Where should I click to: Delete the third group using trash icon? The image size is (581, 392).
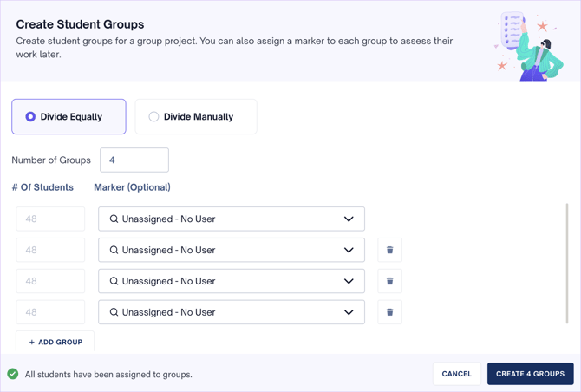tap(389, 281)
